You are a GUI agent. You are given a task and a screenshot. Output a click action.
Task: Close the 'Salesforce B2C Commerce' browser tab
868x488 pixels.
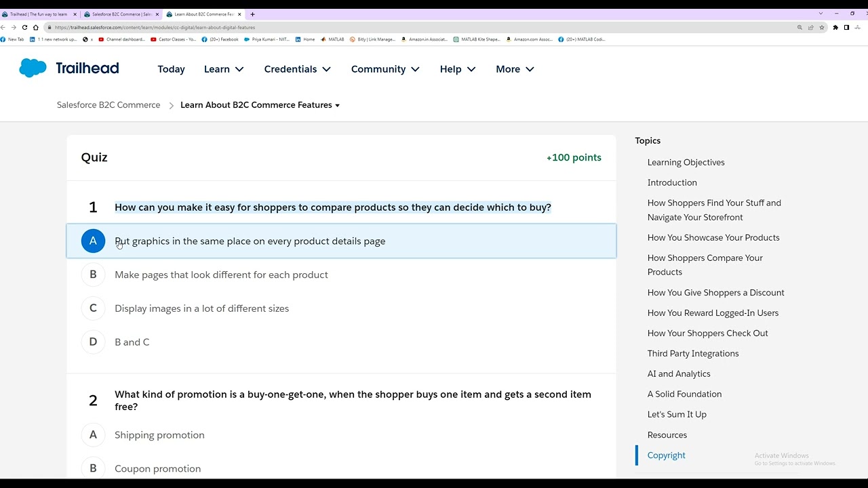[157, 14]
